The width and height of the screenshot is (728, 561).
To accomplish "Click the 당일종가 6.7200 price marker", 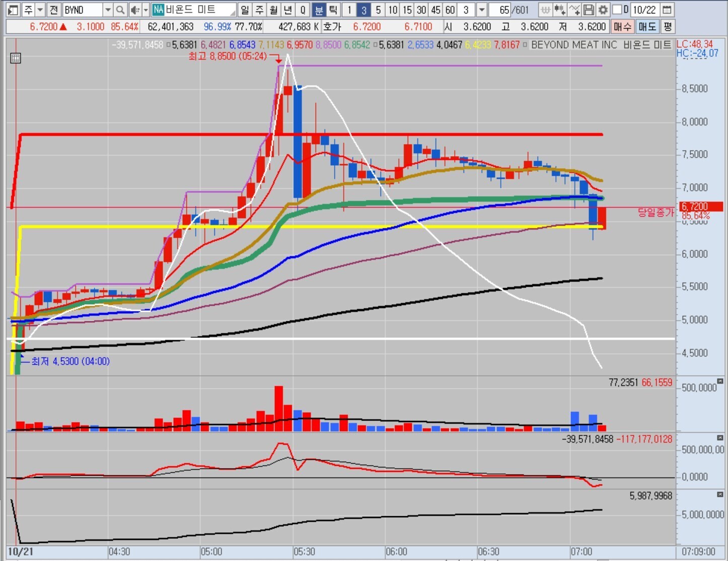I will (701, 206).
